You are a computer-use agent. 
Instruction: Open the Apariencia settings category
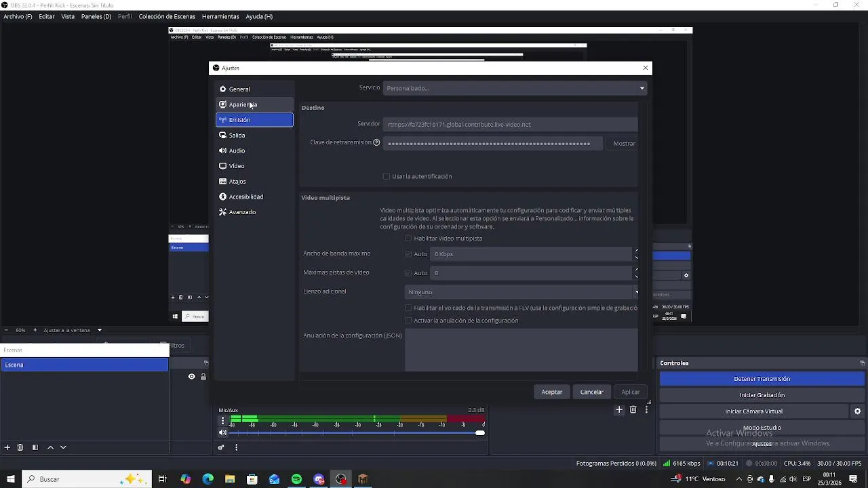coord(254,104)
